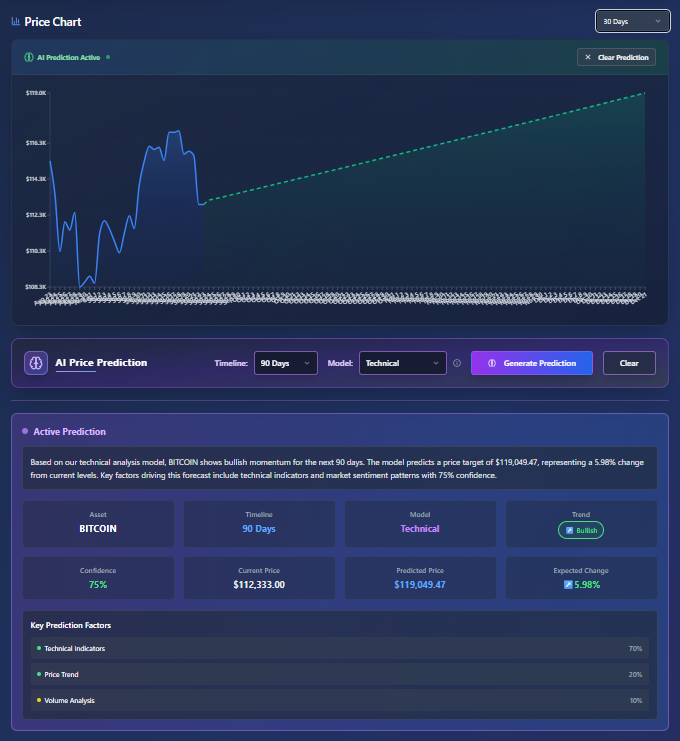This screenshot has height=741, width=680.
Task: Click the info icon next to Model dropdown
Action: [457, 363]
